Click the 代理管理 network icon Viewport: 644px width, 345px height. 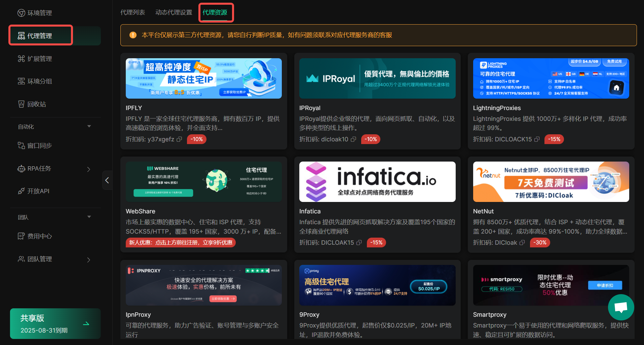point(21,36)
